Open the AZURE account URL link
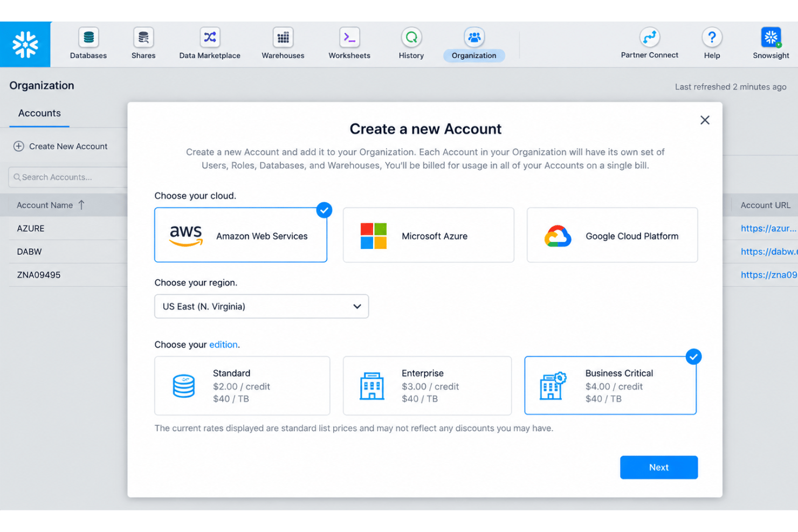This screenshot has width=798, height=532. 769,228
